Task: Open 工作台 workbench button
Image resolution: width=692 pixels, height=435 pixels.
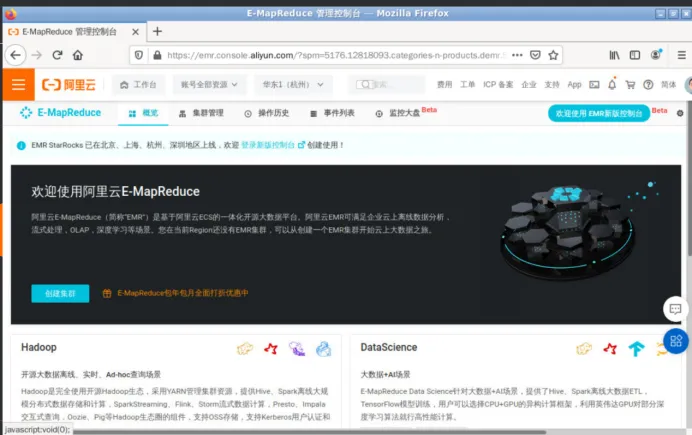Action: tap(138, 84)
